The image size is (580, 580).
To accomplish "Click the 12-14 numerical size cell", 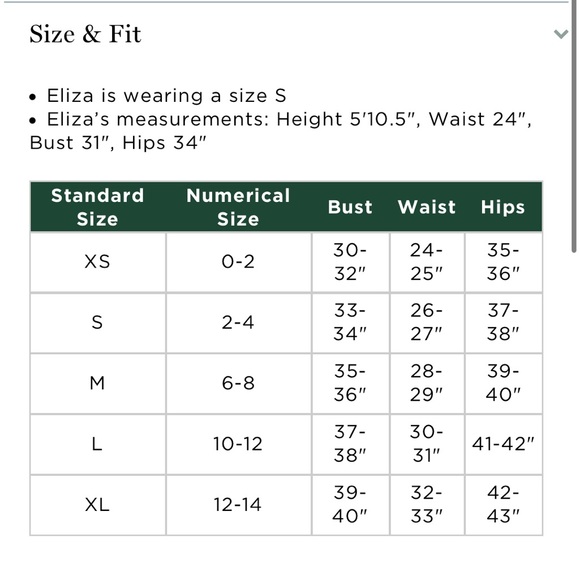I will pos(238,505).
